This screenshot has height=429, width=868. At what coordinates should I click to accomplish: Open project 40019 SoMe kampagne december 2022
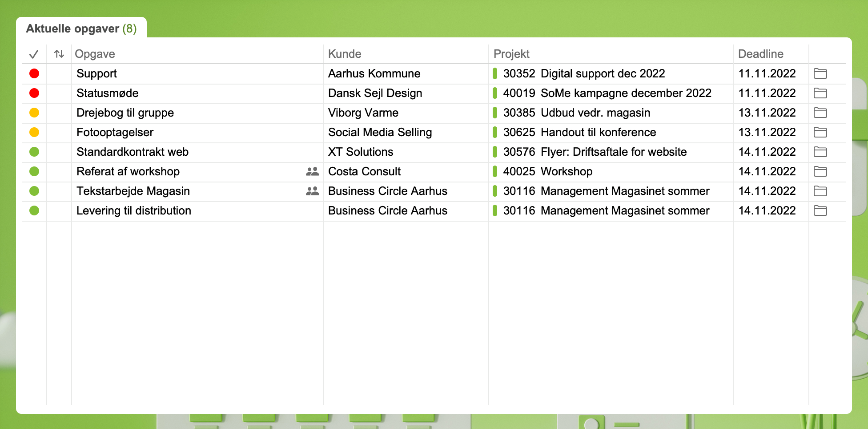click(x=607, y=93)
